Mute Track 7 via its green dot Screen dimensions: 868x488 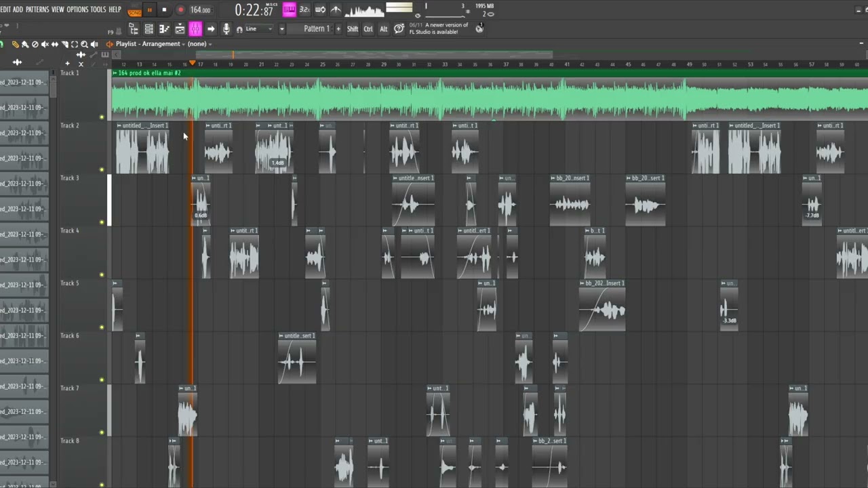pyautogui.click(x=102, y=432)
